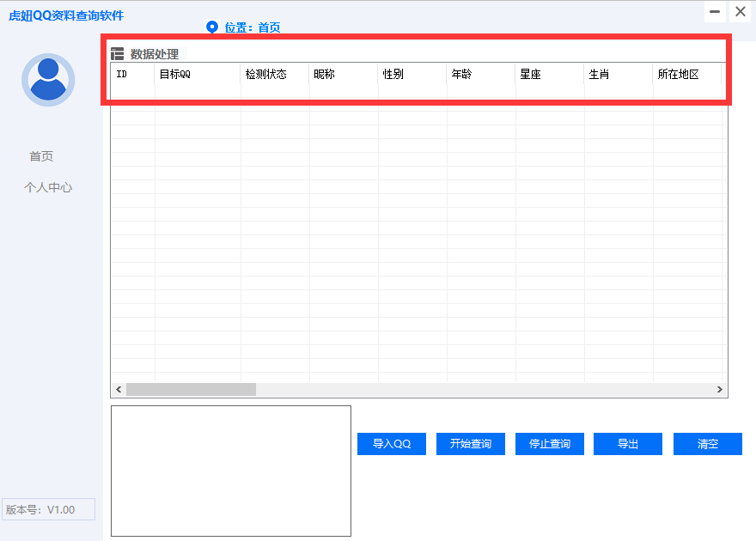Click the software title text
756x541 pixels.
66,16
